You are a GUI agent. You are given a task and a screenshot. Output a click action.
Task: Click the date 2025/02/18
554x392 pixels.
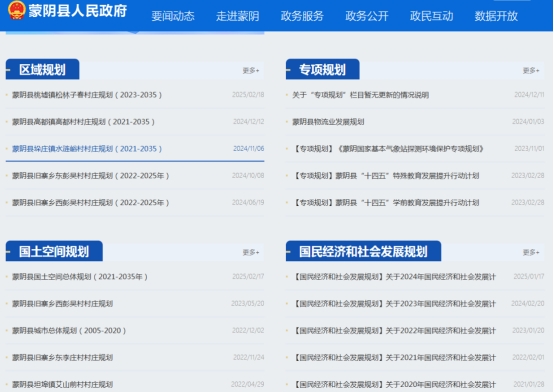pos(248,95)
